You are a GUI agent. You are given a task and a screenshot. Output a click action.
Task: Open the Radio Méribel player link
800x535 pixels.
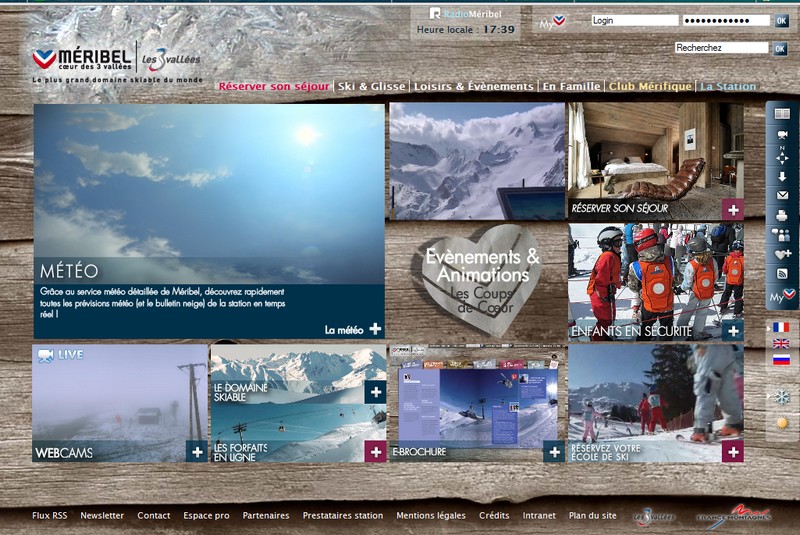pyautogui.click(x=465, y=14)
